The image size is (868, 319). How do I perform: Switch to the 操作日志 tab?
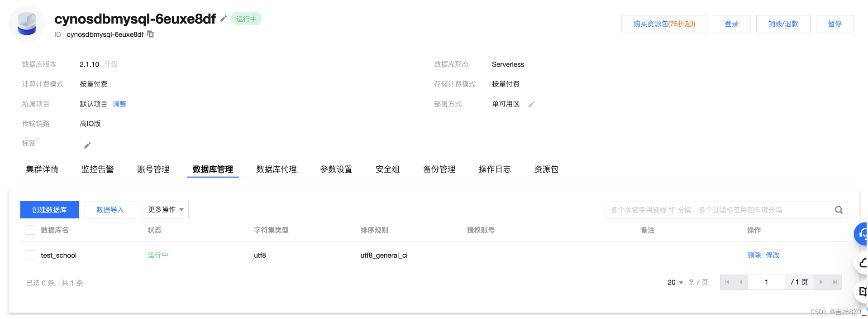click(x=495, y=169)
